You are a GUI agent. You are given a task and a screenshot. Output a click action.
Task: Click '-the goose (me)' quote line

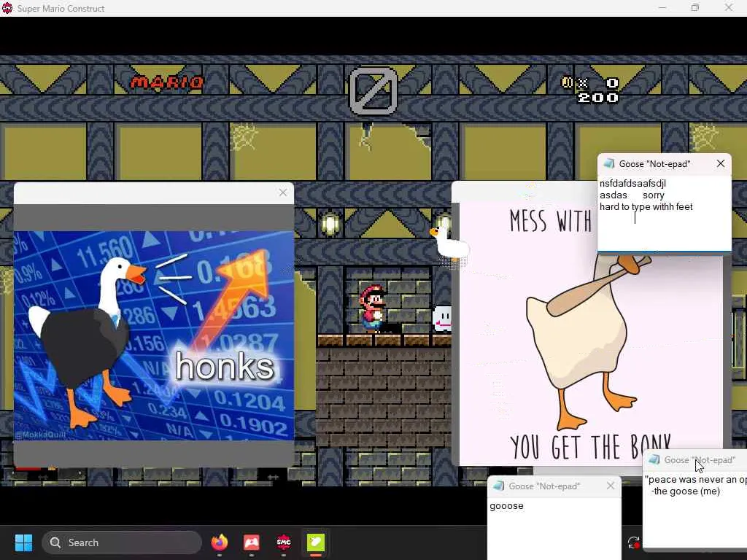(686, 491)
